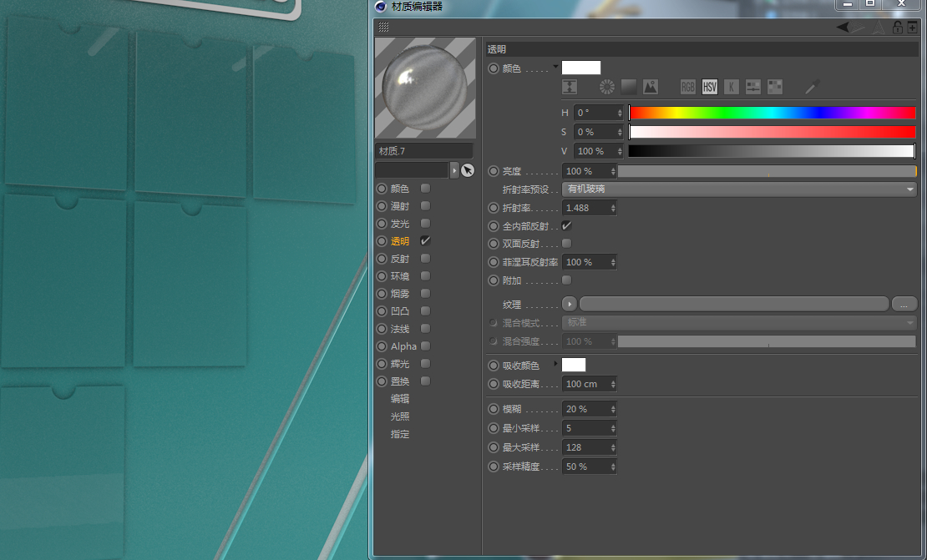The image size is (927, 560).
Task: Uncheck the 透明 channel checkbox
Action: point(426,241)
